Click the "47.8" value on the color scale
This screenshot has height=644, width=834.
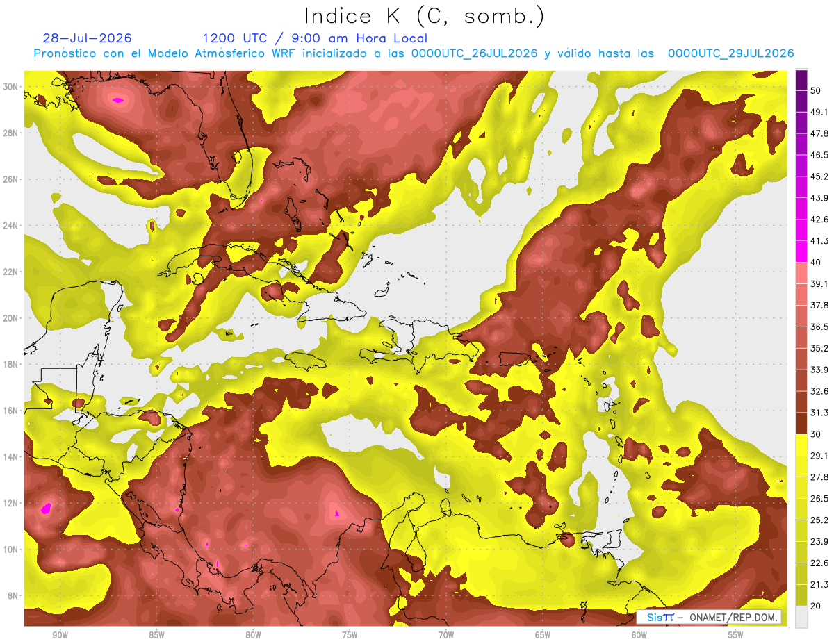coord(819,133)
